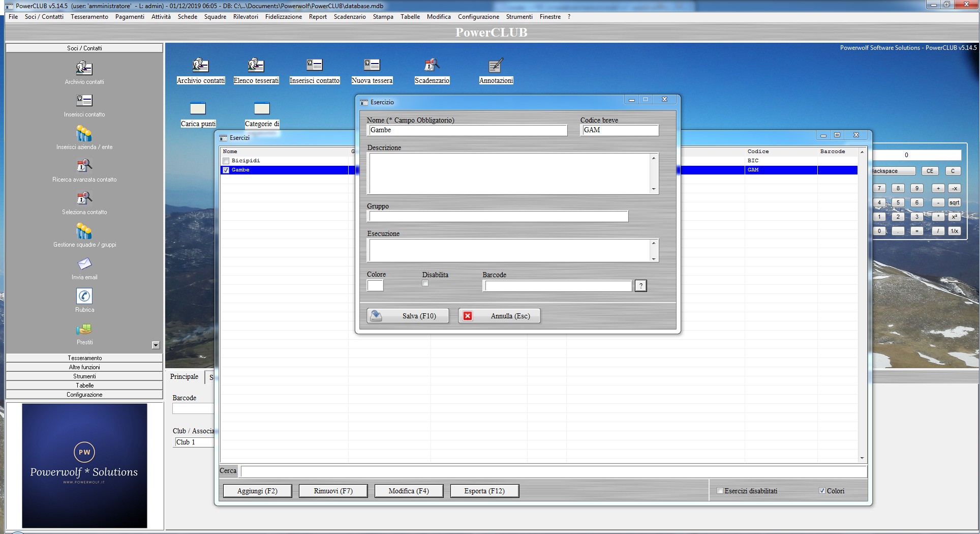Open Nuova tessera desktop shortcut

372,71
